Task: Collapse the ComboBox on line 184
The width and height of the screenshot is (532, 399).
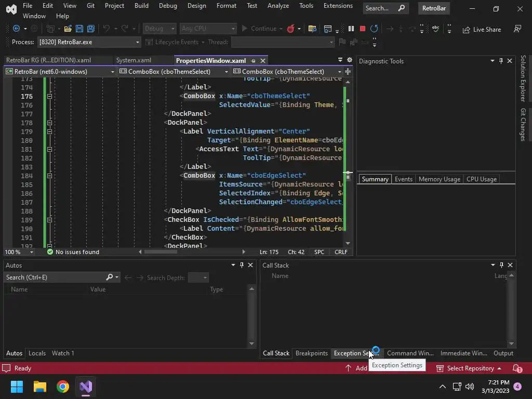Action: (49, 176)
